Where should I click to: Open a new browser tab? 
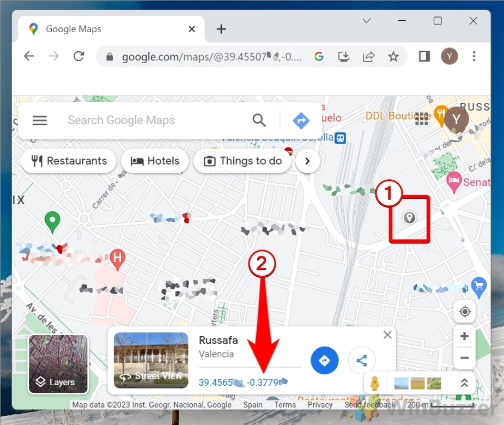(x=221, y=29)
